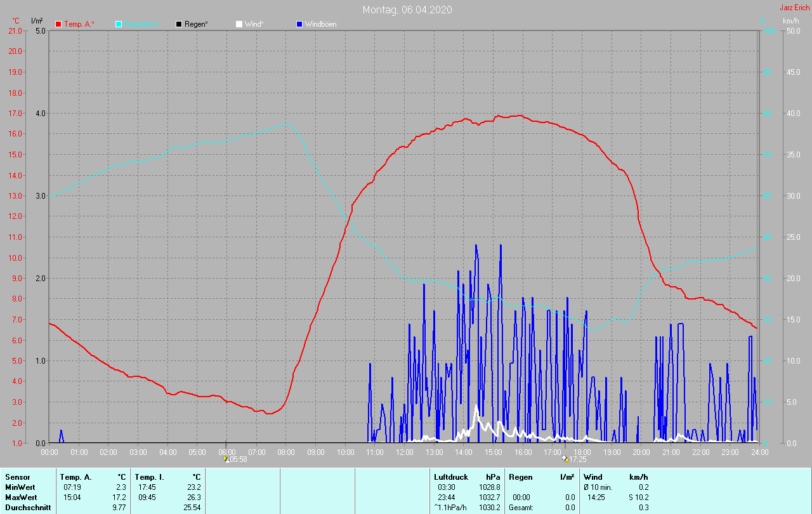Select the "MaxWert" row header
812x514 pixels.
pyautogui.click(x=20, y=497)
